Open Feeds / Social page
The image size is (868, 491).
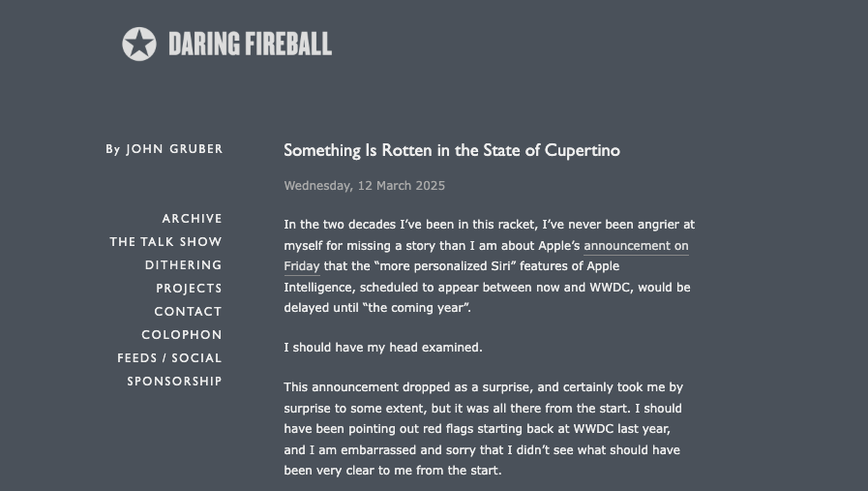pos(169,358)
